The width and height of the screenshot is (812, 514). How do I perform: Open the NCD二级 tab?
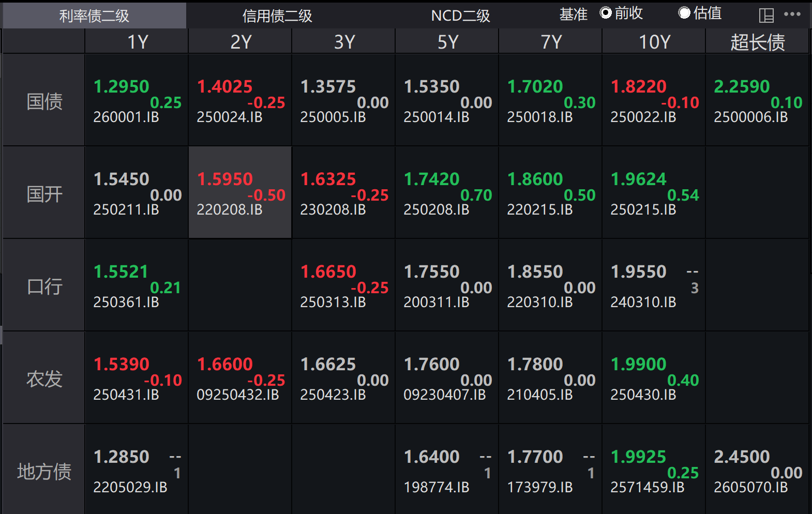[x=460, y=16]
